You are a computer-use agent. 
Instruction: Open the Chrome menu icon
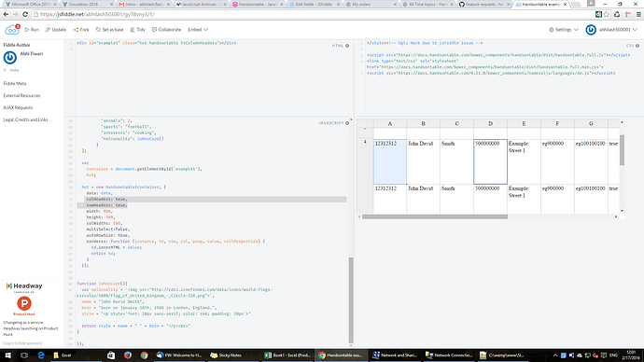638,14
